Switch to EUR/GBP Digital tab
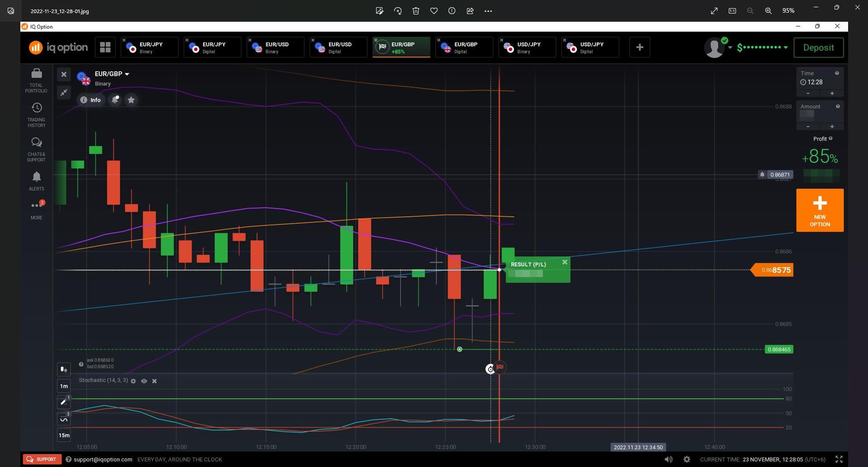 tap(464, 48)
